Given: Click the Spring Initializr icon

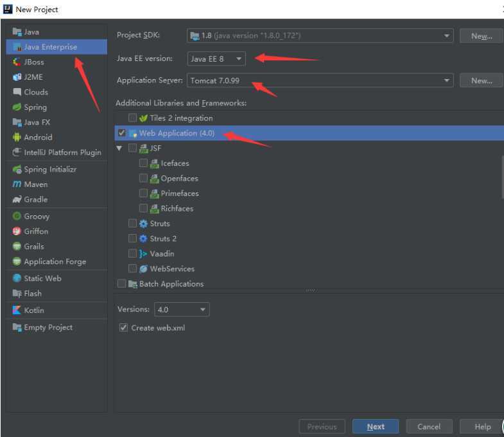Looking at the screenshot, I should tap(17, 169).
